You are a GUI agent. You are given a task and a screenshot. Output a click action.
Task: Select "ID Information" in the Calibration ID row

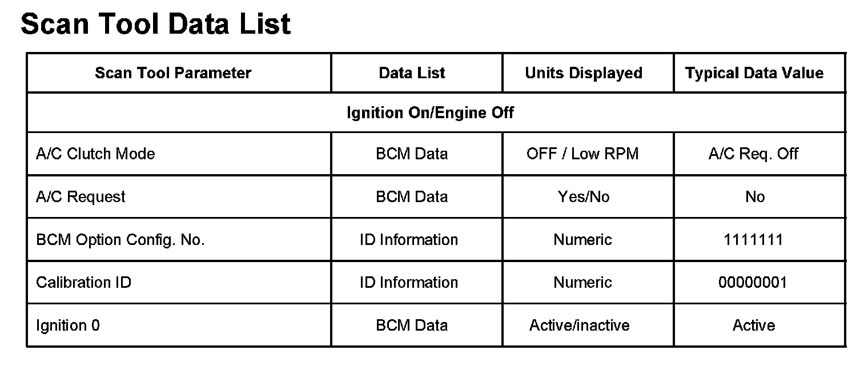pos(409,283)
